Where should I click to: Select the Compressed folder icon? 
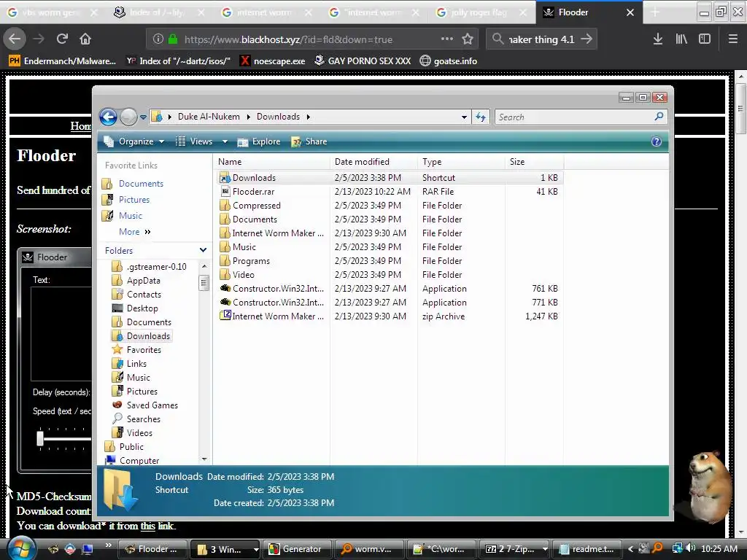click(225, 205)
